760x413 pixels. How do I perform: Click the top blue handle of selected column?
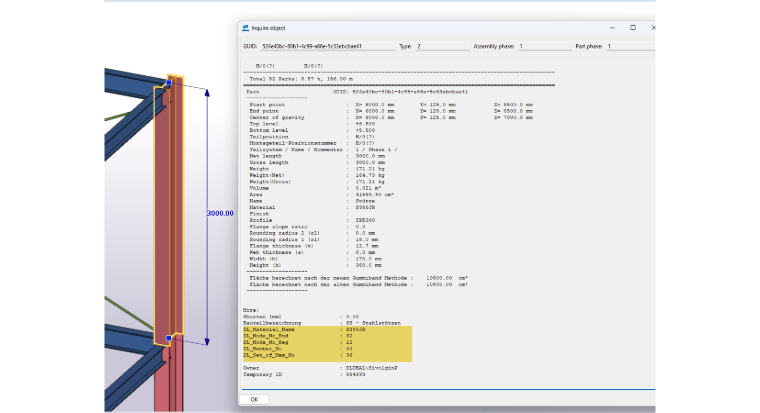point(169,83)
